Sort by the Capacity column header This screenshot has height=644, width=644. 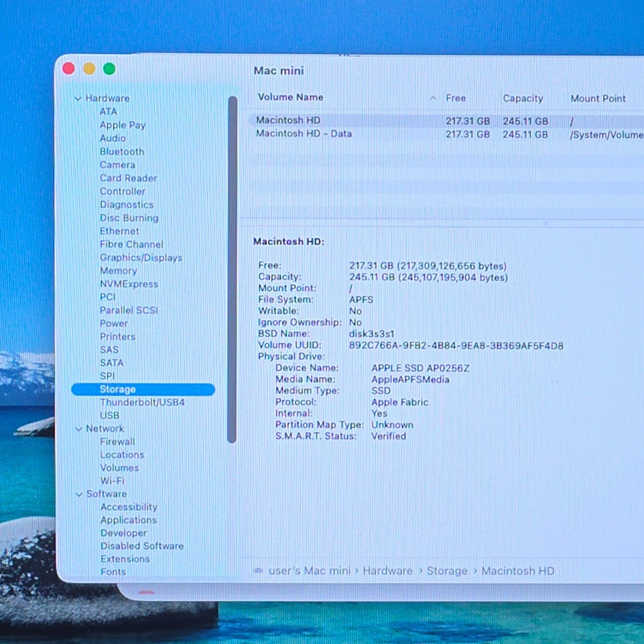[523, 99]
